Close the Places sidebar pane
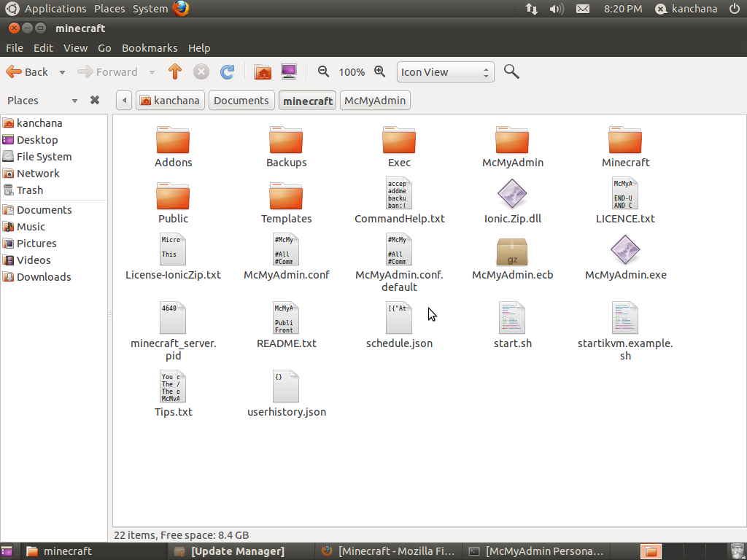This screenshot has height=560, width=747. click(x=95, y=100)
